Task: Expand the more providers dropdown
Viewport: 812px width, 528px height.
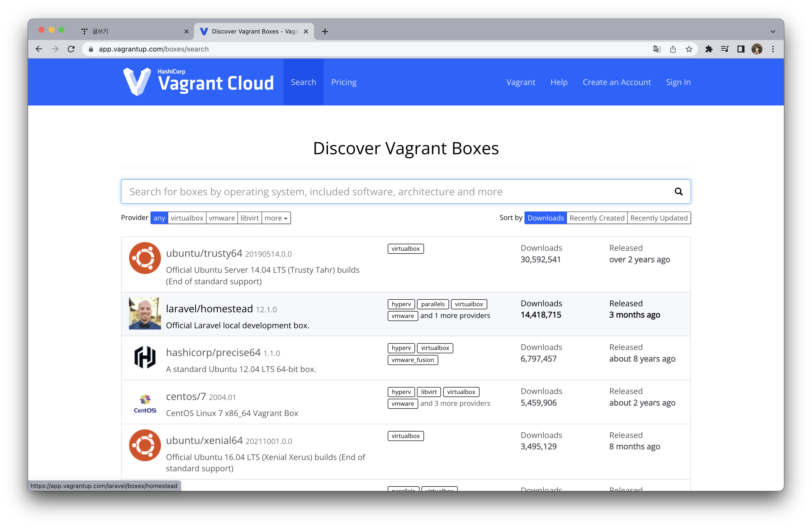Action: click(x=276, y=218)
